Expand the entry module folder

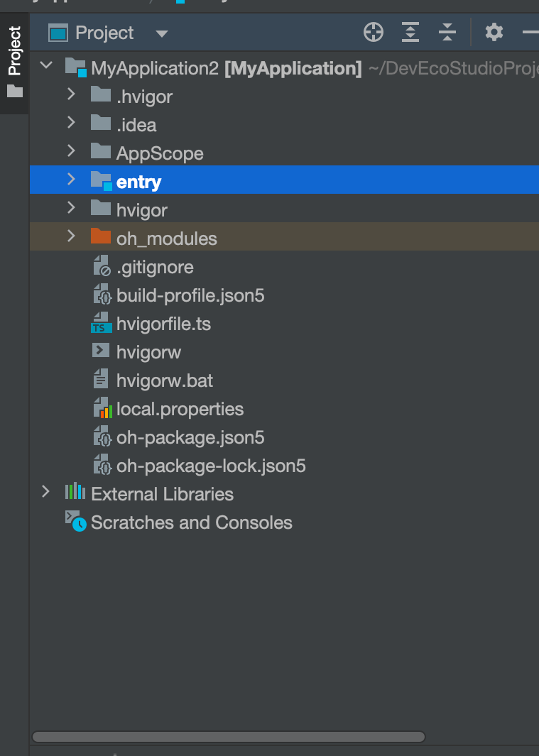[x=70, y=180]
